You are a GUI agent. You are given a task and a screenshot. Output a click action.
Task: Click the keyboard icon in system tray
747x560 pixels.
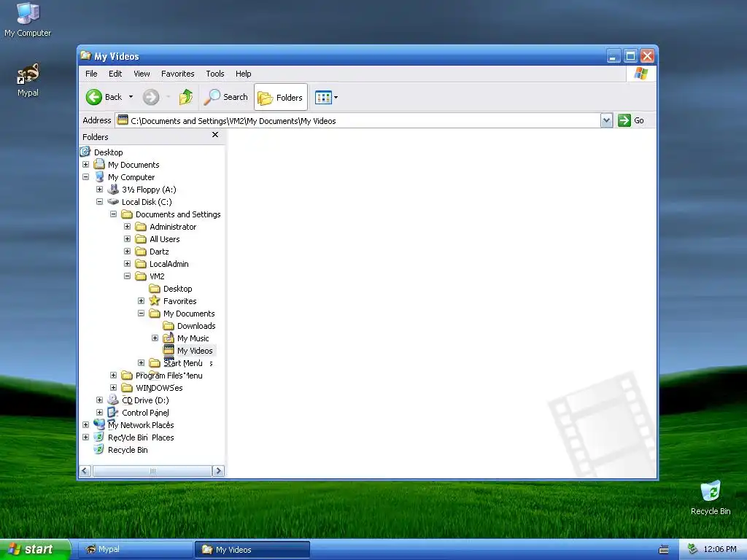664,550
